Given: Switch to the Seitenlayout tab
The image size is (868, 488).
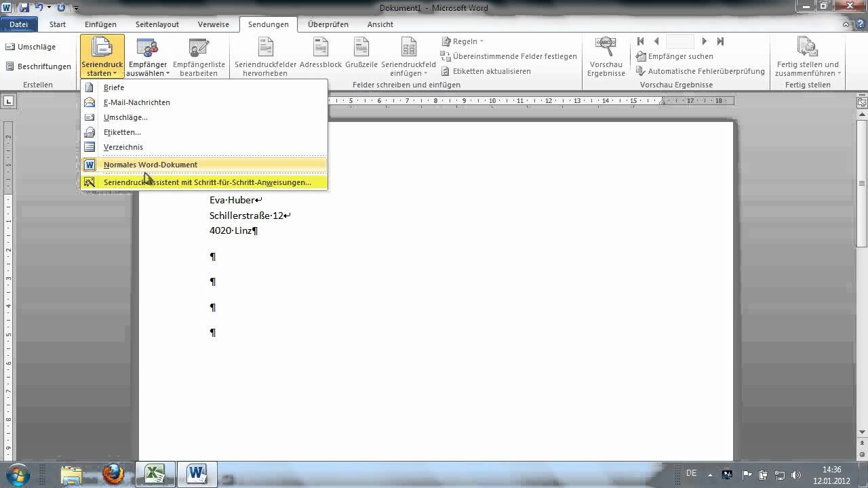Looking at the screenshot, I should tap(157, 24).
